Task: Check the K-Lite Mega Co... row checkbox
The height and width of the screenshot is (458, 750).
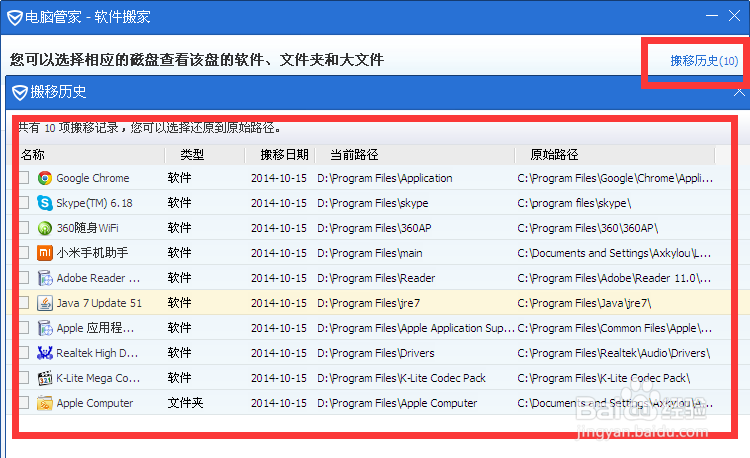Action: 23,378
